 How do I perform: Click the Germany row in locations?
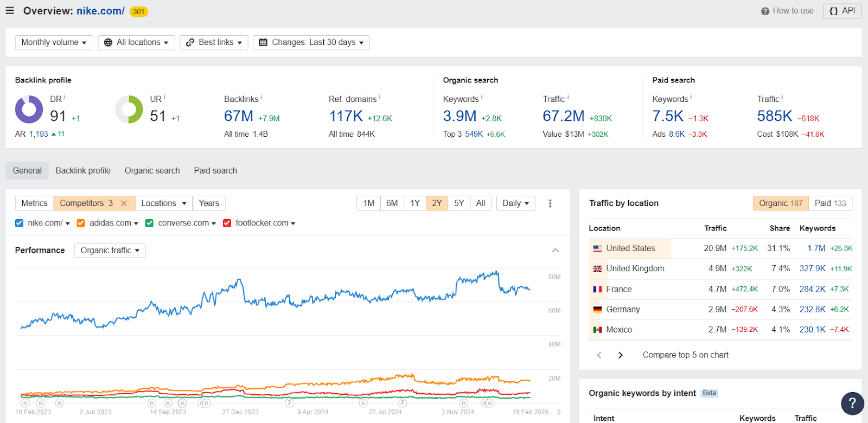pyautogui.click(x=720, y=310)
